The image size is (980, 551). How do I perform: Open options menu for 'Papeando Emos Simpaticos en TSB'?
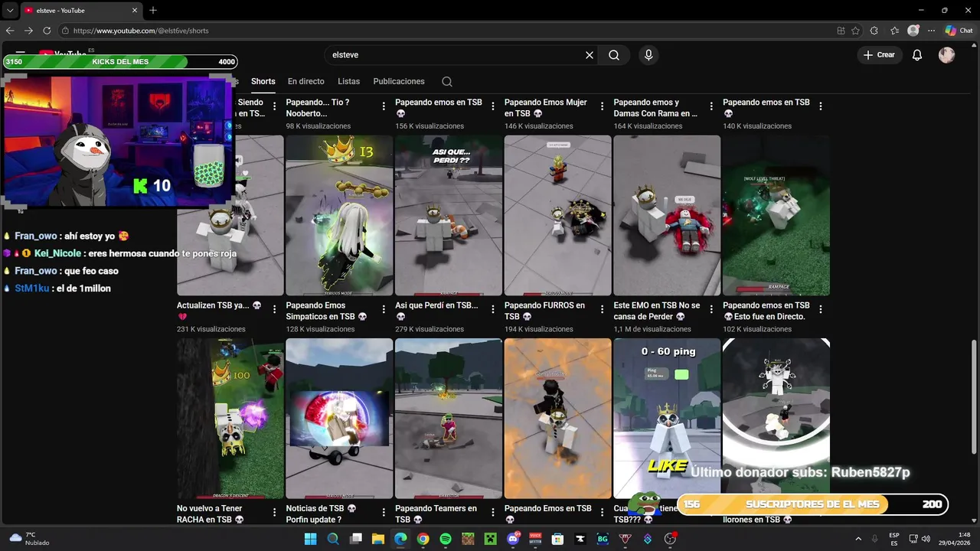coord(384,310)
